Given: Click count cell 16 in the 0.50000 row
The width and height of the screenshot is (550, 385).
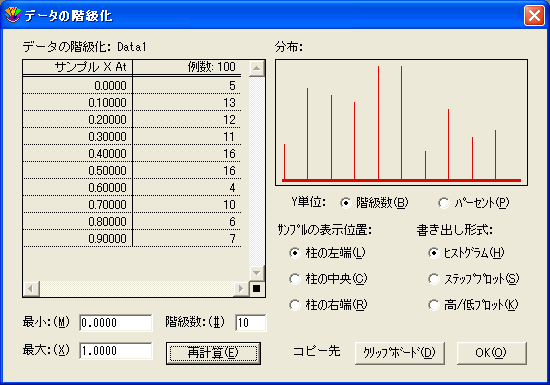Looking at the screenshot, I should tap(187, 170).
